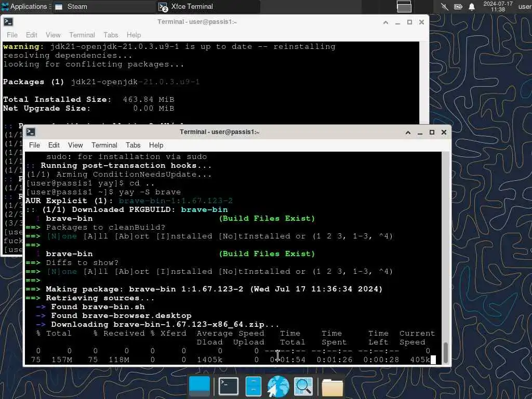Viewport: 532px width, 399px height.
Task: Open Terminal menu in the background terminal
Action: 82,35
